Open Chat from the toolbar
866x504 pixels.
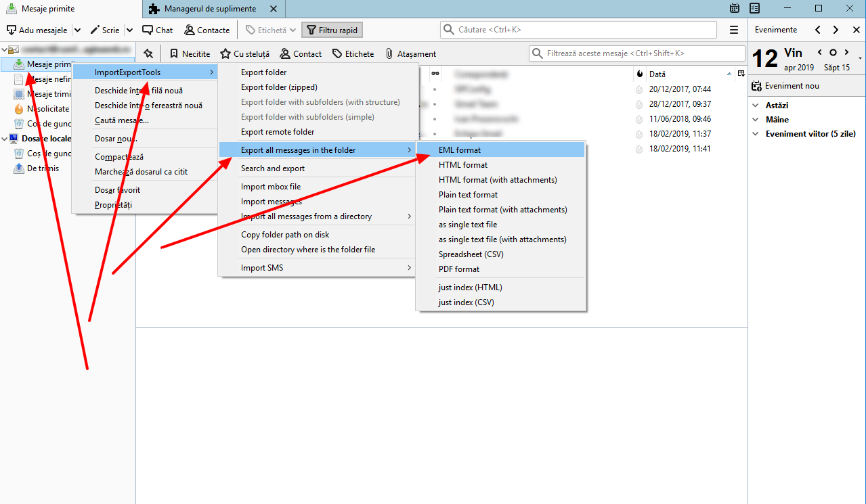157,30
